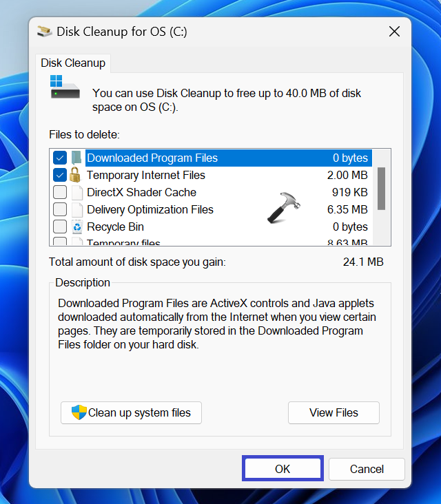Open View Files
The height and width of the screenshot is (504, 441).
coord(334,412)
